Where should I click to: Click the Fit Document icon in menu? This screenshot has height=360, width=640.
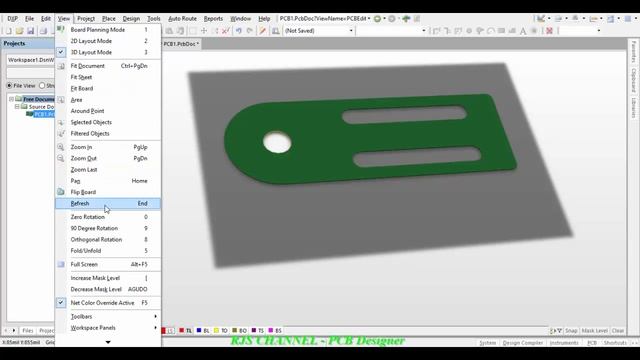(61, 66)
